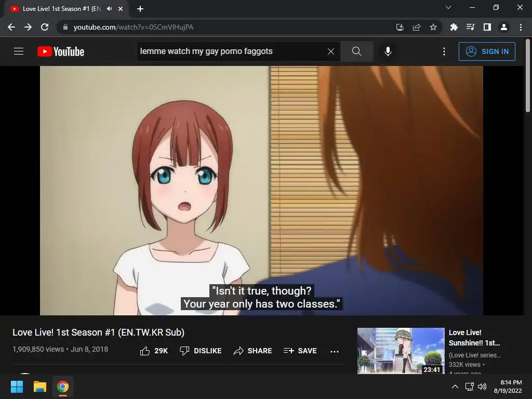Click the magnifying glass search button
The image size is (532, 399).
(x=356, y=51)
